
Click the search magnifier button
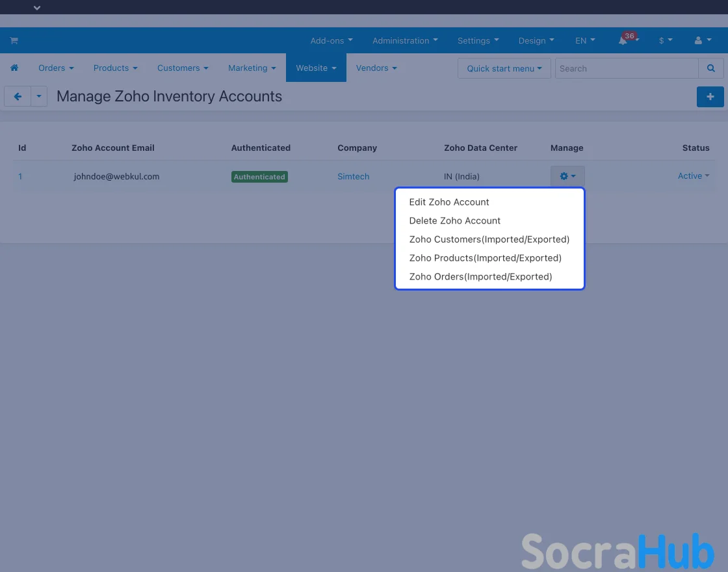710,68
